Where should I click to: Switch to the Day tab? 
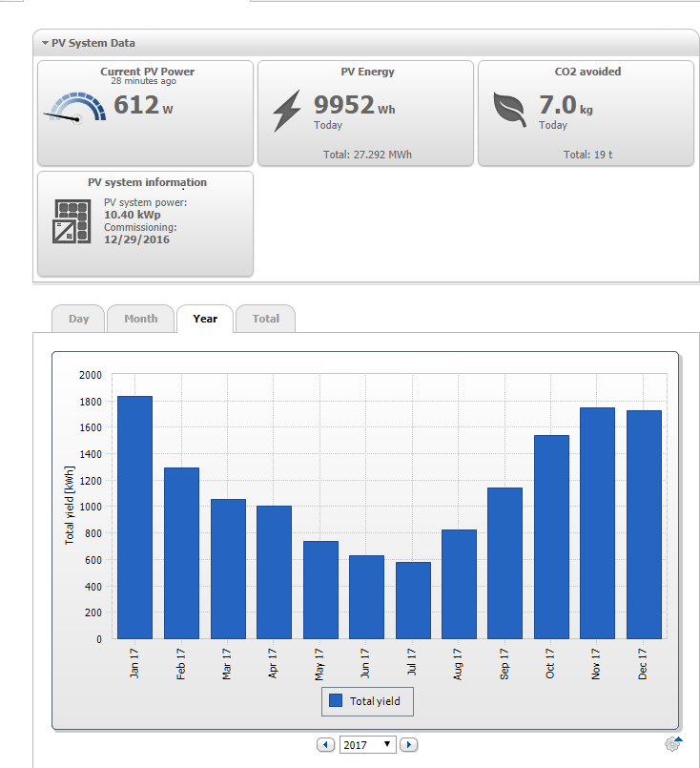click(78, 319)
